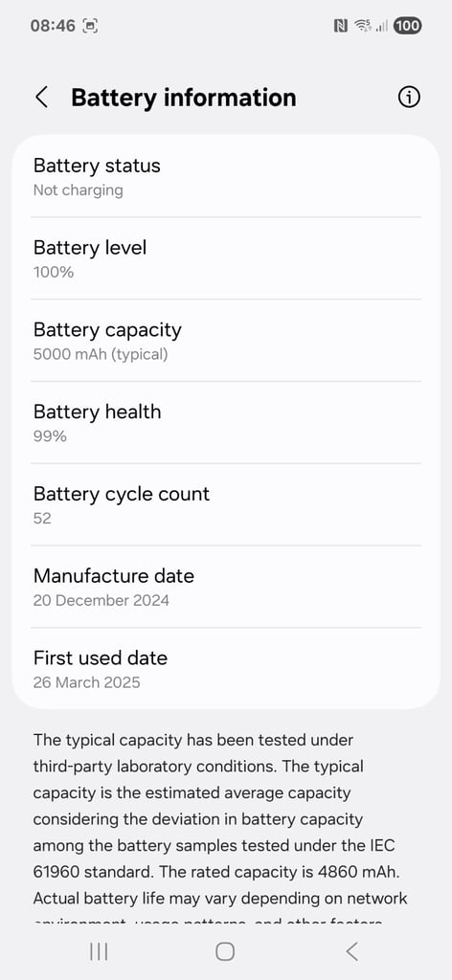Select the Battery level row
The image size is (452, 980).
click(x=226, y=258)
